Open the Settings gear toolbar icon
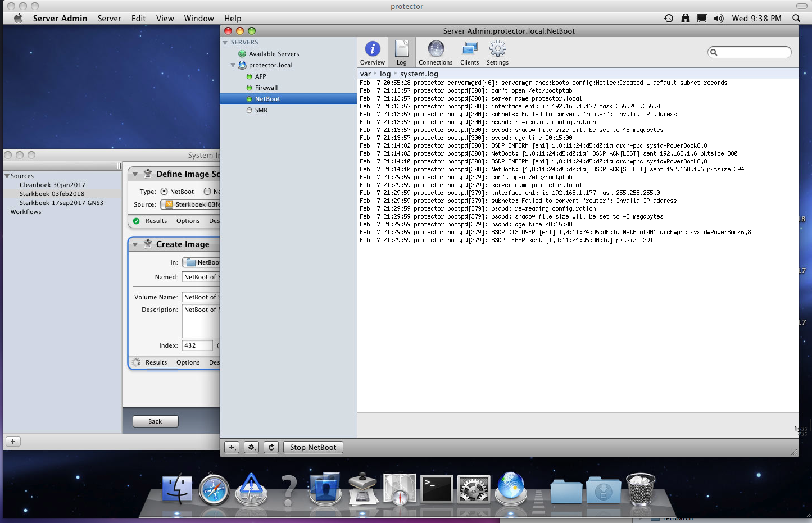The image size is (812, 523). 497,53
